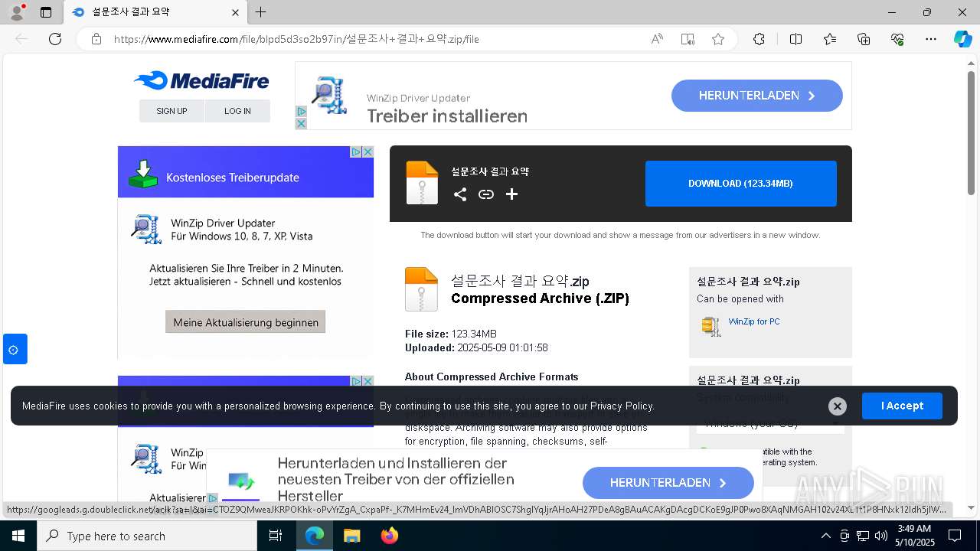This screenshot has height=551, width=980.
Task: Dismiss cookie notice with X button
Action: point(838,406)
